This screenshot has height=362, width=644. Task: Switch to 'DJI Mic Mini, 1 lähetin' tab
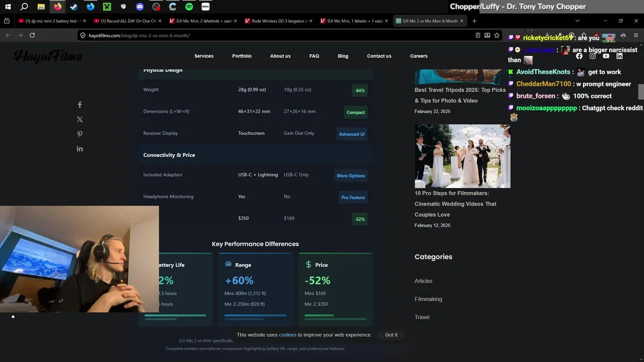pos(354,21)
